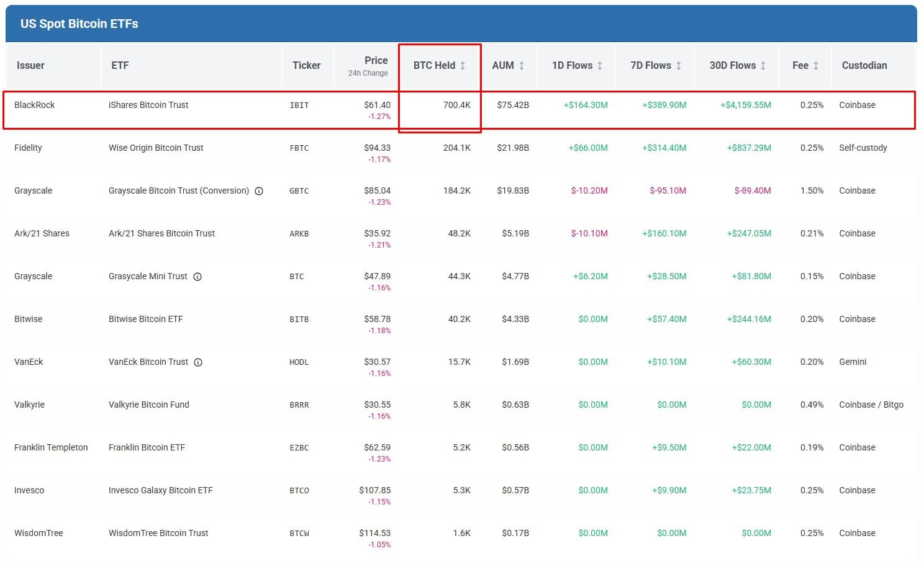This screenshot has width=924, height=564.
Task: Sort by BTC Held column arrows
Action: pos(463,66)
